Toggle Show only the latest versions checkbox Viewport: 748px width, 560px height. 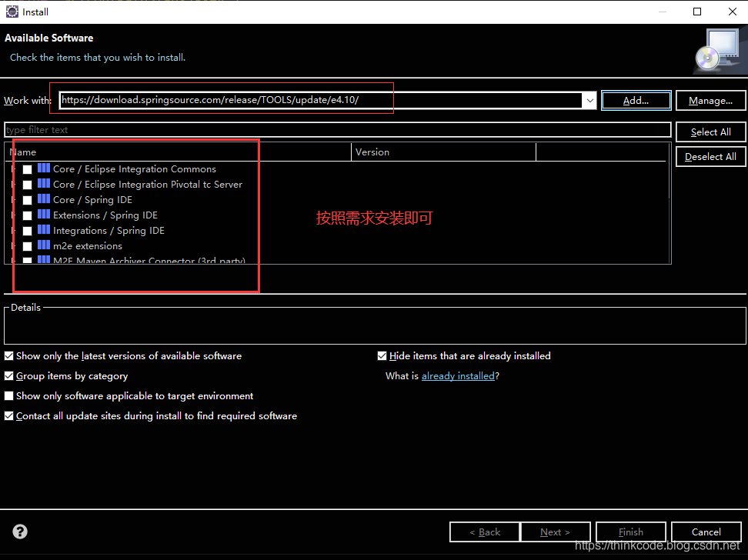(x=8, y=356)
